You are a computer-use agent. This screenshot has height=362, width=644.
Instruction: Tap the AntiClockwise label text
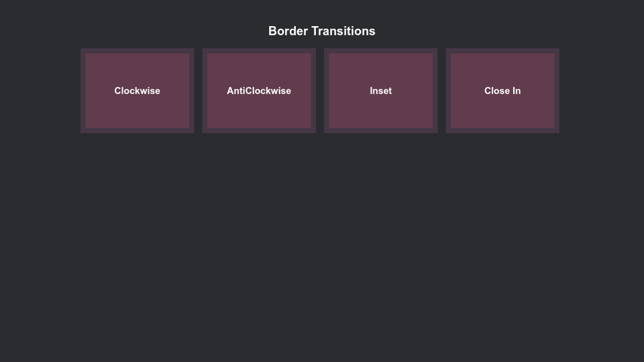(x=258, y=90)
